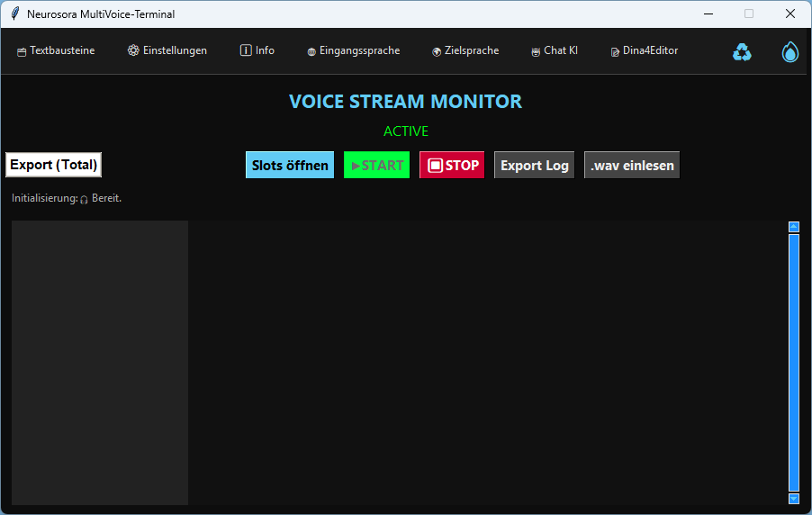Click inside the gray left side panel
The width and height of the screenshot is (812, 515).
coord(100,362)
